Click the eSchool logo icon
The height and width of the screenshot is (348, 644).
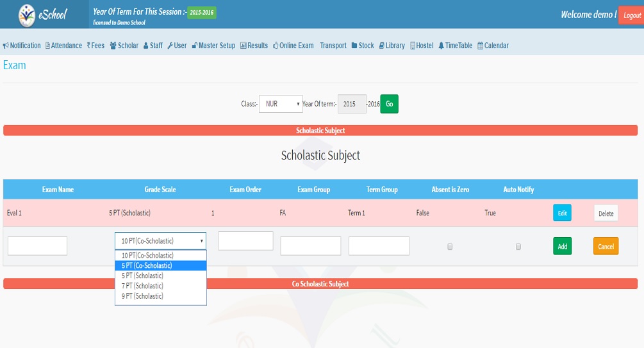coord(28,14)
